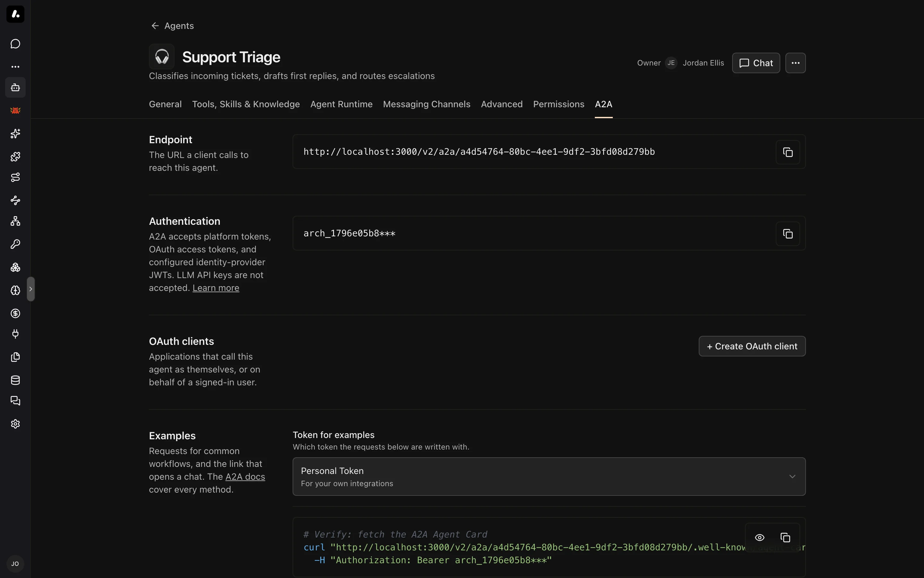The width and height of the screenshot is (924, 578).
Task: Open the database icon in sidebar
Action: click(x=15, y=380)
